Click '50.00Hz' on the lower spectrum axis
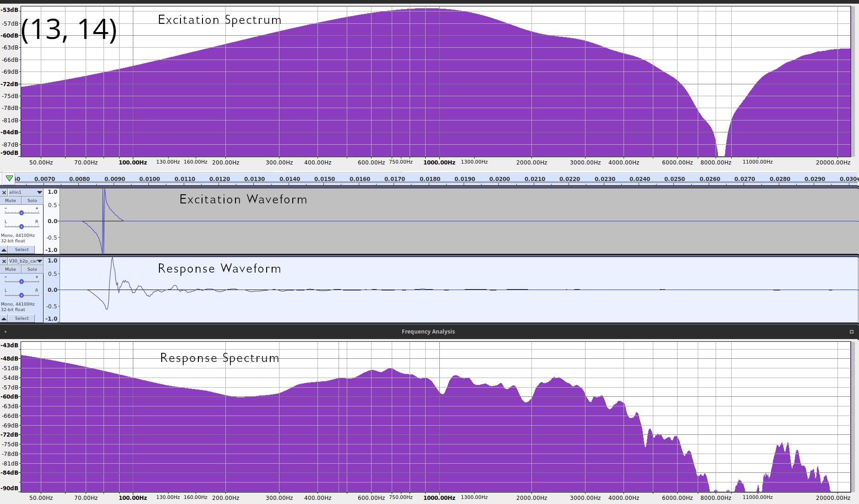The image size is (859, 504). pyautogui.click(x=41, y=498)
